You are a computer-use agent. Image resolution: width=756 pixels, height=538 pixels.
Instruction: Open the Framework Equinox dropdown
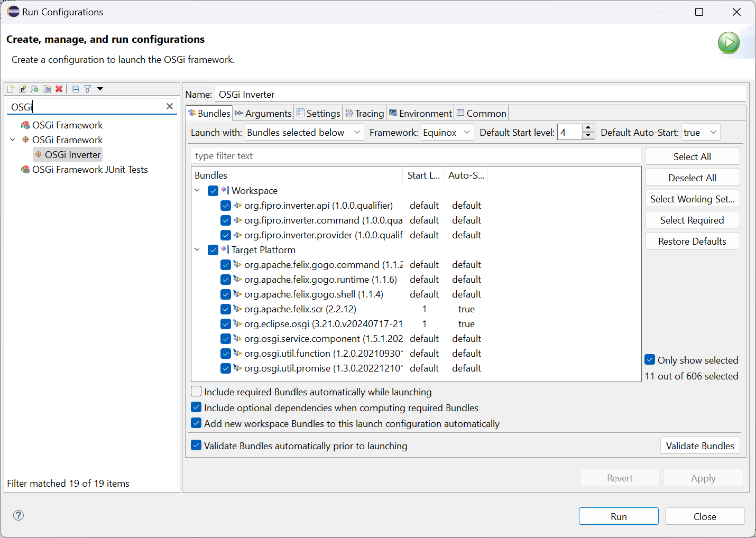(447, 132)
